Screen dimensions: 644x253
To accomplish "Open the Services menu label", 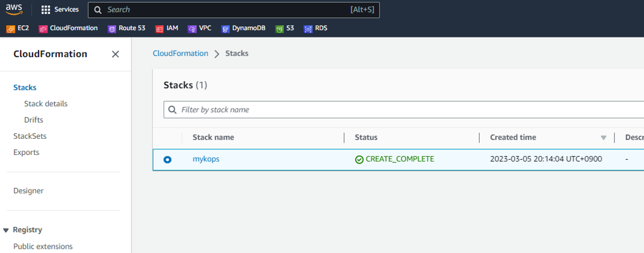I will (x=66, y=10).
